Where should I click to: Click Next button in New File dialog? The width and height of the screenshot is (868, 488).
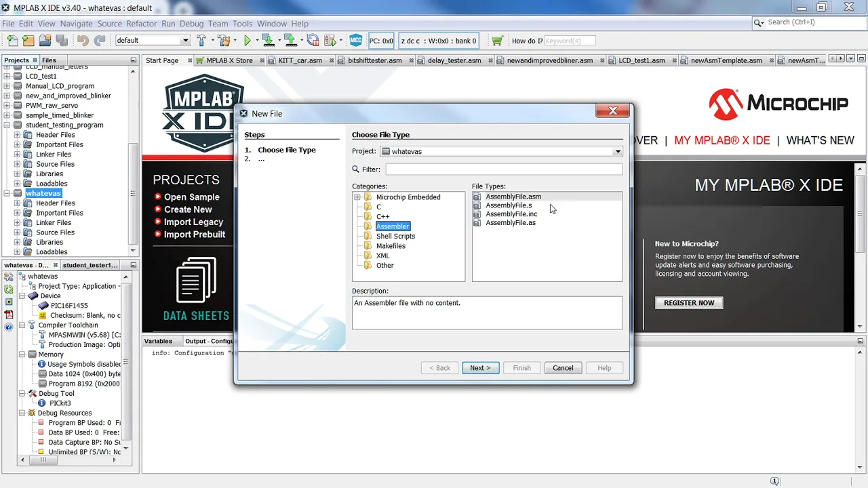coord(481,368)
